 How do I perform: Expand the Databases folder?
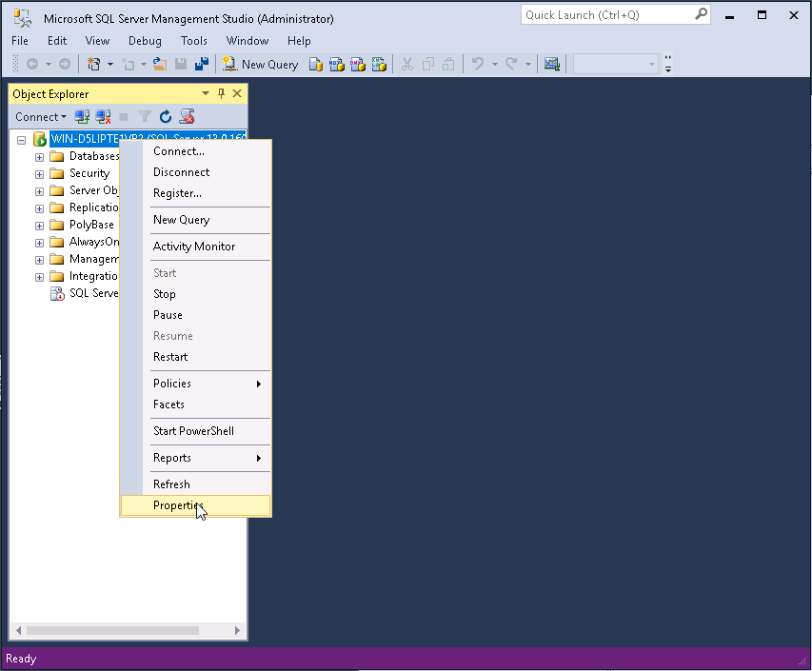click(39, 157)
